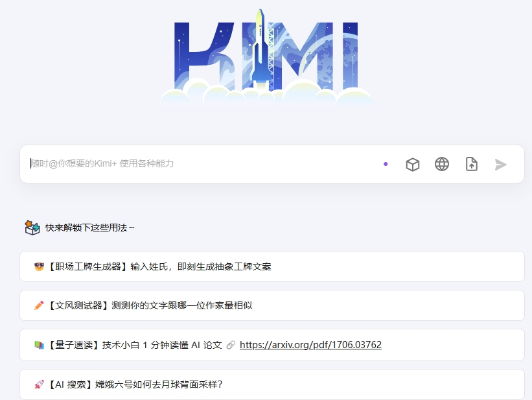Viewport: 532px width, 400px height.
Task: Click the pencil emoji on 文风测试器
Action: coord(39,305)
